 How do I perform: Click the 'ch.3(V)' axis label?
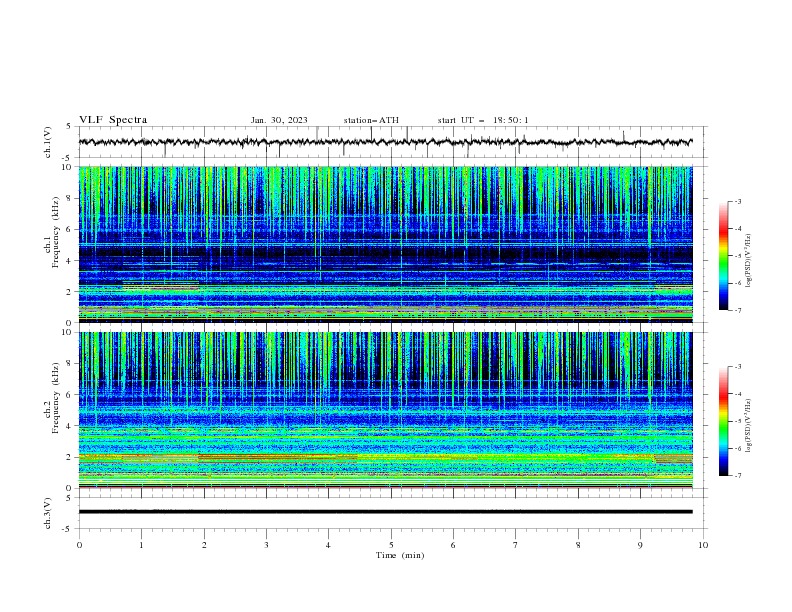tap(48, 513)
